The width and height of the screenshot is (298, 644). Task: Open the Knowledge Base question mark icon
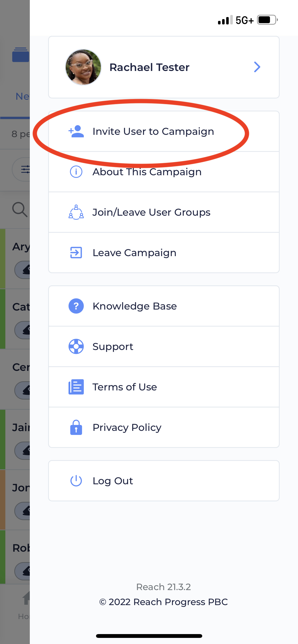click(x=76, y=306)
